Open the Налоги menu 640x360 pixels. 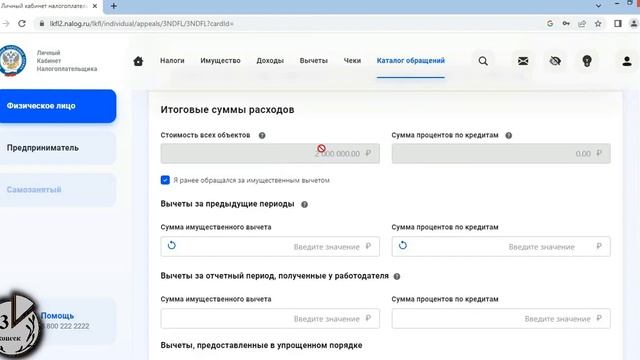click(x=172, y=60)
